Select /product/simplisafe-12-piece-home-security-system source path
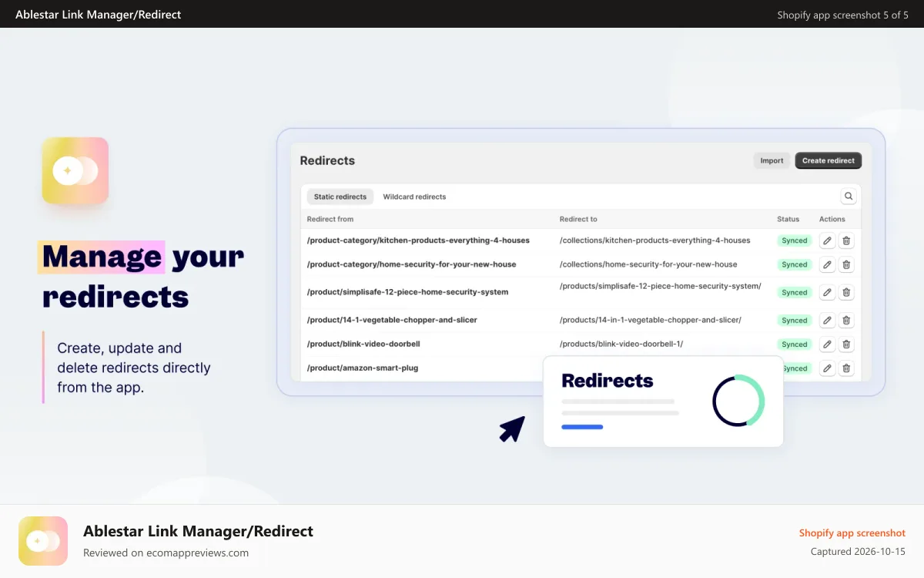This screenshot has width=924, height=578. pyautogui.click(x=407, y=292)
